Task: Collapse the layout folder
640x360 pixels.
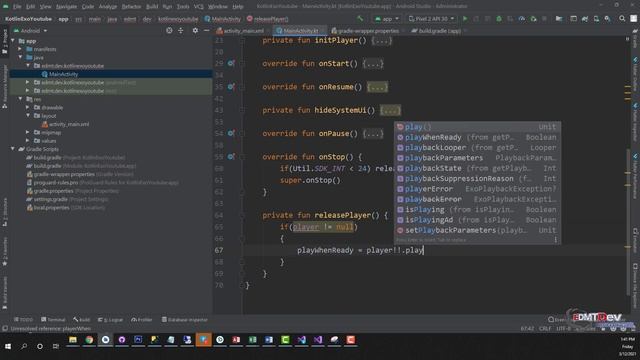Action: [x=28, y=116]
